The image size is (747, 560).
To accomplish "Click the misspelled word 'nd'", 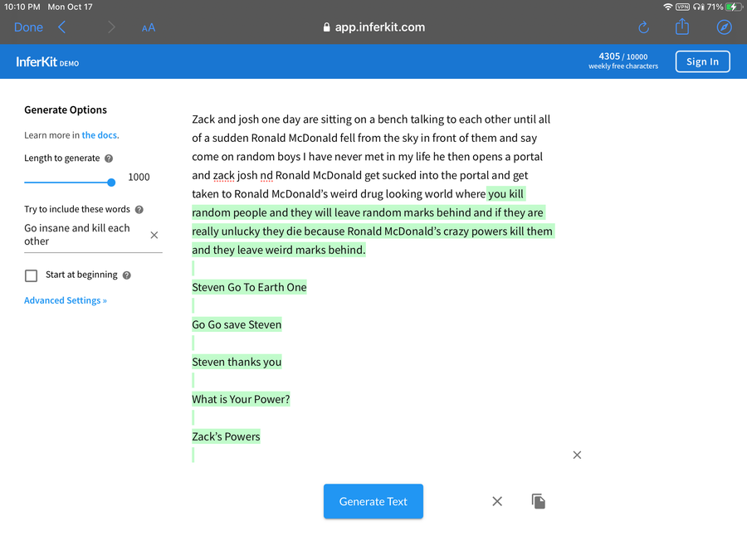I will pos(266,175).
